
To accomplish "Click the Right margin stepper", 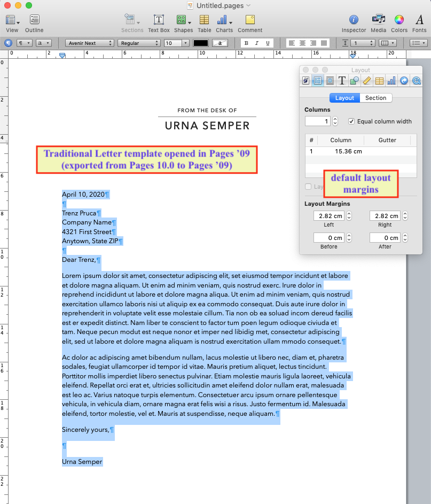I will pyautogui.click(x=405, y=216).
